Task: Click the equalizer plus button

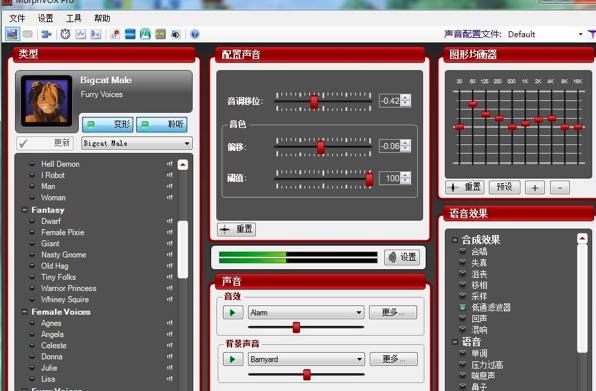Action: (535, 187)
